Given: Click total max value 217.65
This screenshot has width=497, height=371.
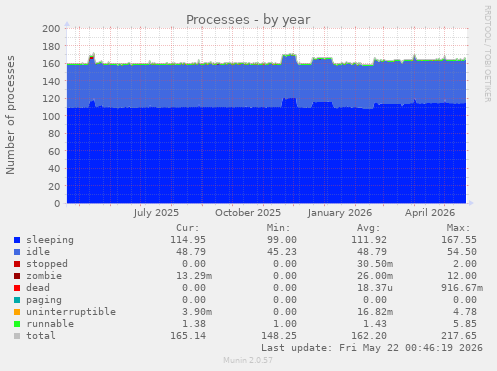Looking at the screenshot, I should tap(459, 336).
